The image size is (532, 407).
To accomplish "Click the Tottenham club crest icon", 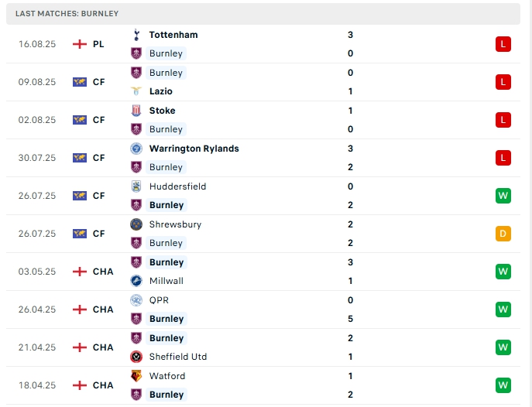I will click(x=136, y=35).
